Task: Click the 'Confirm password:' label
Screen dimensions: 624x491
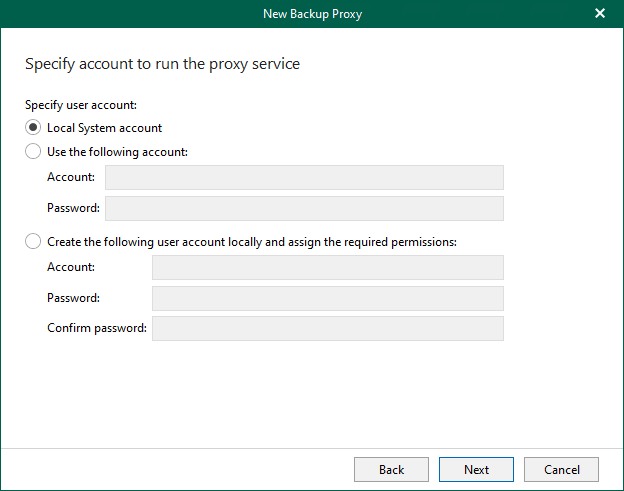Action: tap(96, 328)
